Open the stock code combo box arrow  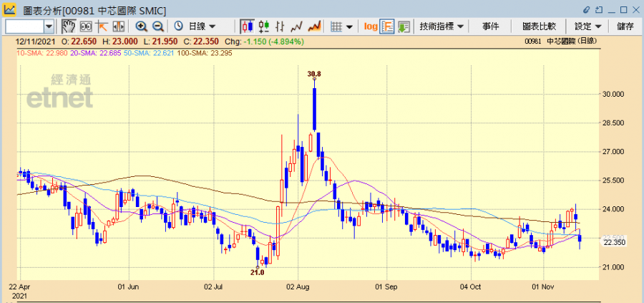49,27
